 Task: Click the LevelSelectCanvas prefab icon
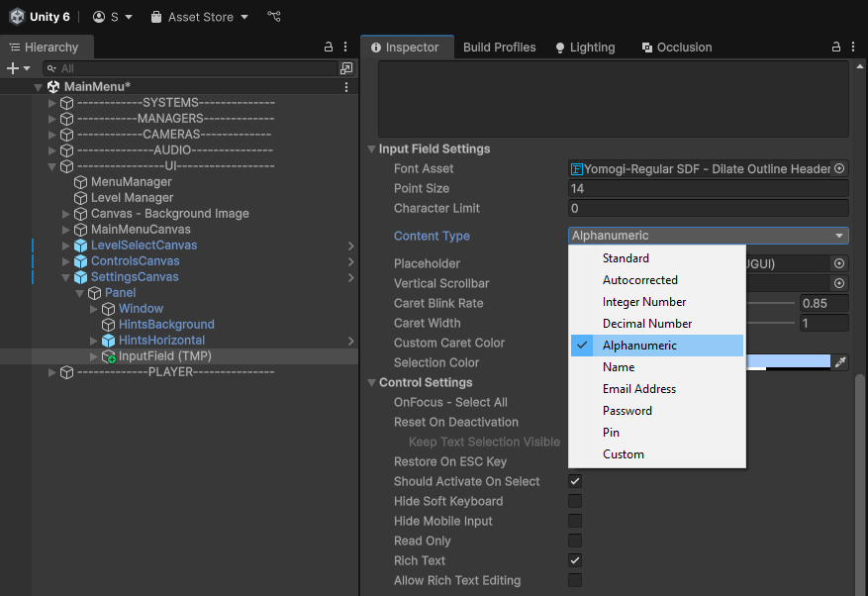[x=81, y=246]
